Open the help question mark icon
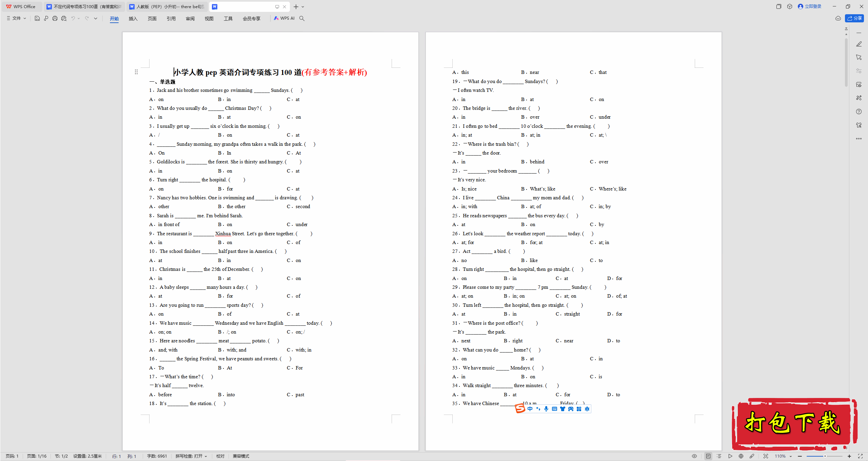The width and height of the screenshot is (868, 461). pos(859,112)
